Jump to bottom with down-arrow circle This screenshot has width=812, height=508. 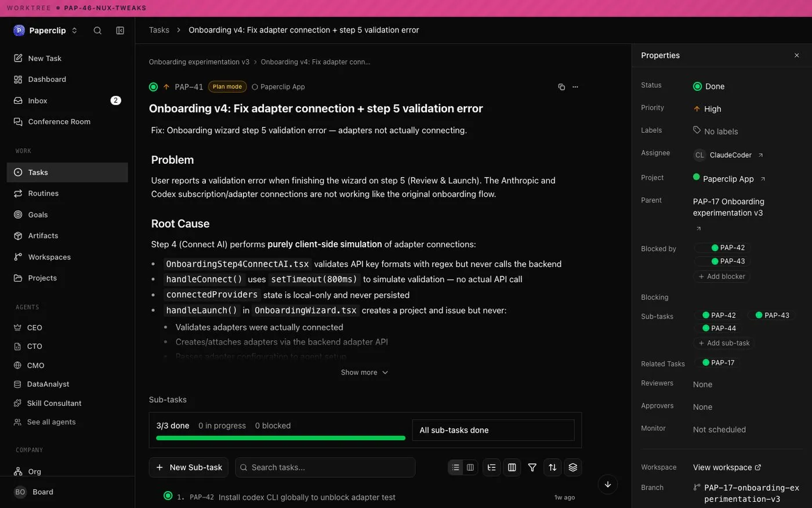point(608,484)
